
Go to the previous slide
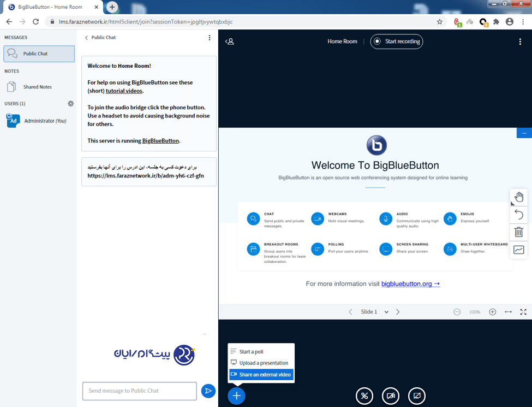click(350, 312)
